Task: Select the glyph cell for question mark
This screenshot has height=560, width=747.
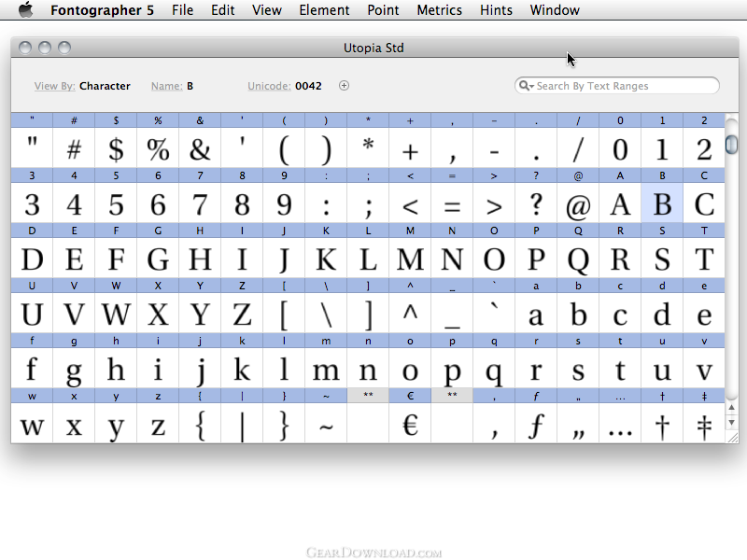Action: 536,203
